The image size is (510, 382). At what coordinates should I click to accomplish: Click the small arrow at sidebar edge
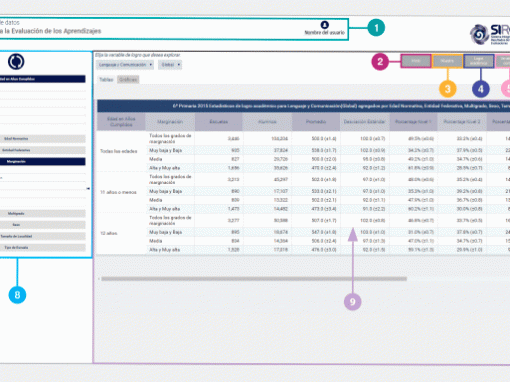click(x=88, y=189)
